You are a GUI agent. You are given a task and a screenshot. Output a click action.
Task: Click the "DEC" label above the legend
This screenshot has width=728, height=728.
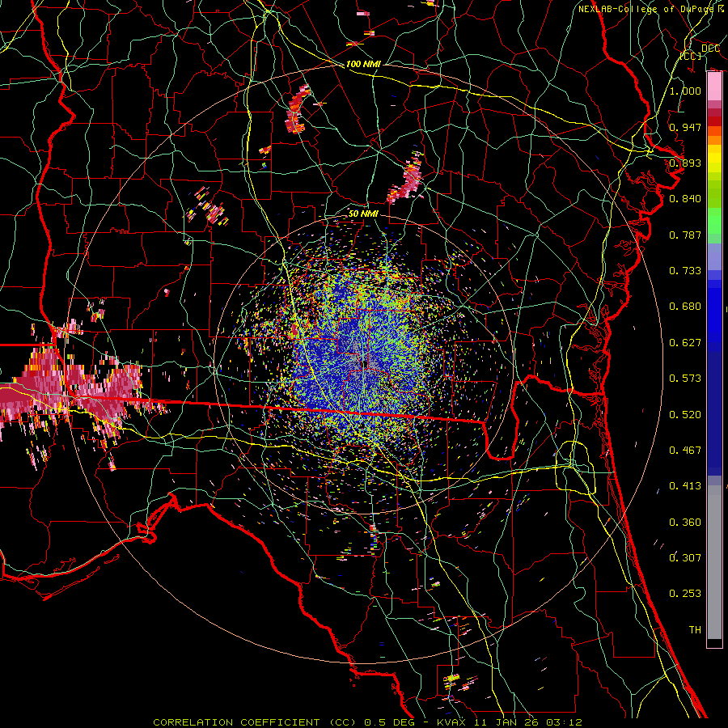(710, 49)
